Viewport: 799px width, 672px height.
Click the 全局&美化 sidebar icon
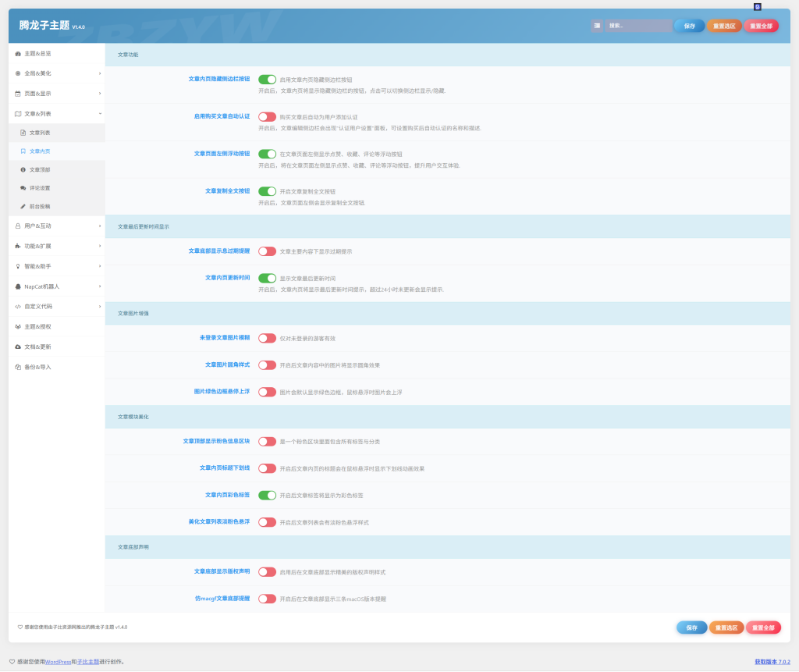18,73
